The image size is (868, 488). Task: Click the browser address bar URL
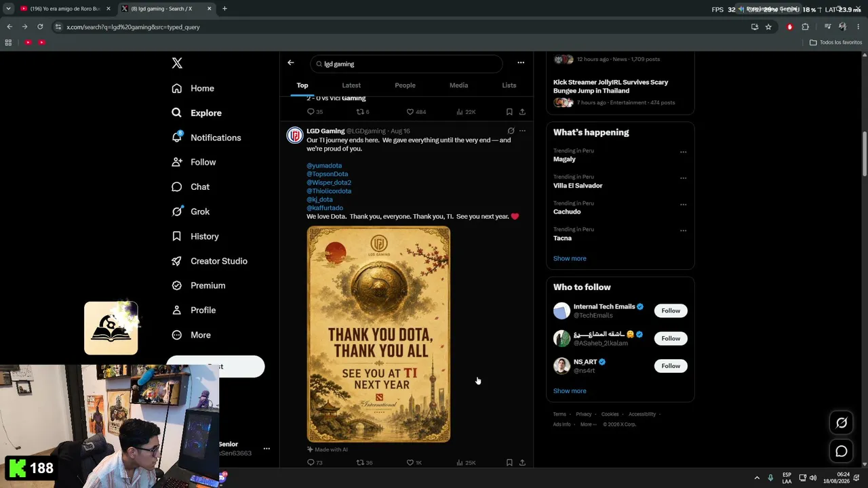click(x=134, y=27)
